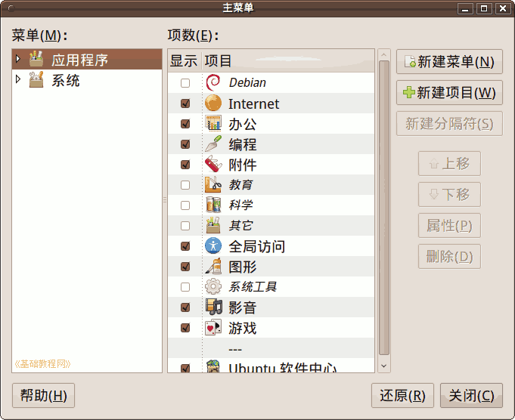Select the 全局访问 item text
The height and width of the screenshot is (420, 515).
click(x=257, y=246)
